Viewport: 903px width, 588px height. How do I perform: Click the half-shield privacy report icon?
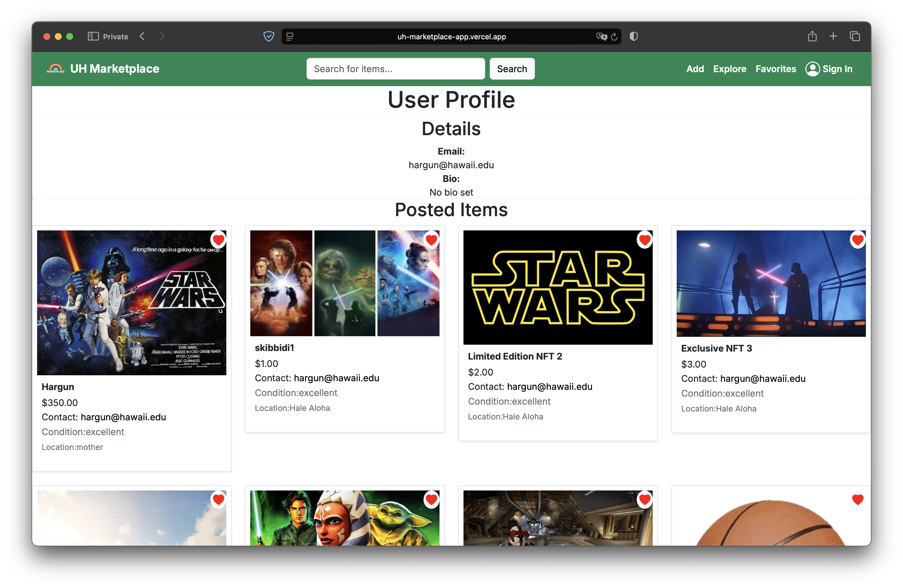coord(633,37)
